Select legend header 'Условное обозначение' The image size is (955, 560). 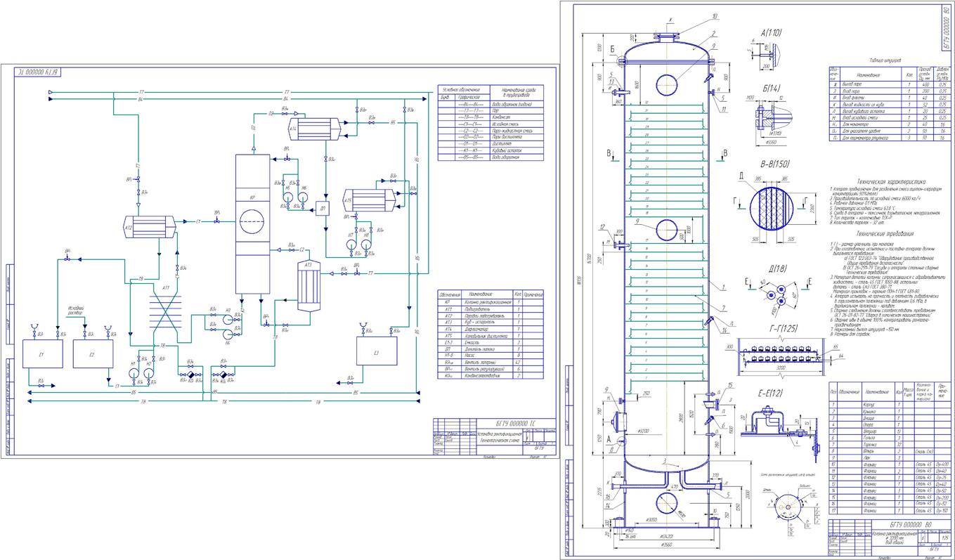[462, 90]
